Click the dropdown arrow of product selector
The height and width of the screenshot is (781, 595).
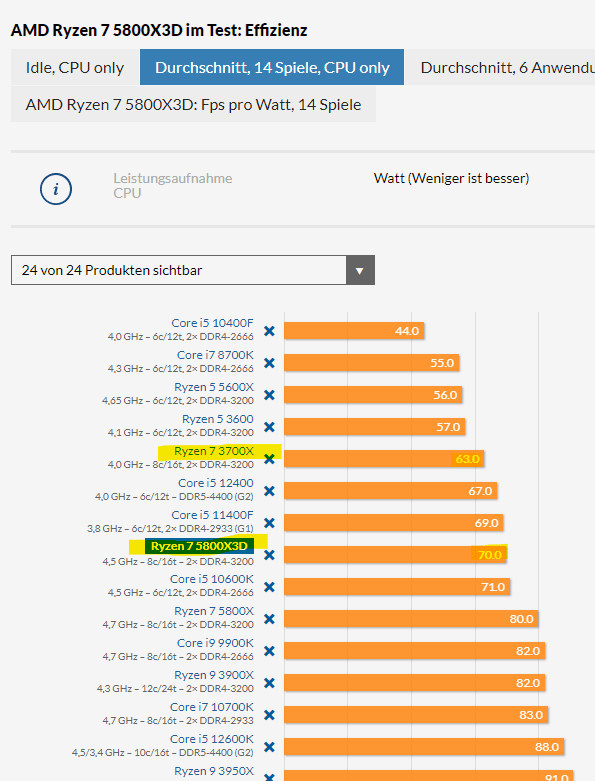(360, 270)
